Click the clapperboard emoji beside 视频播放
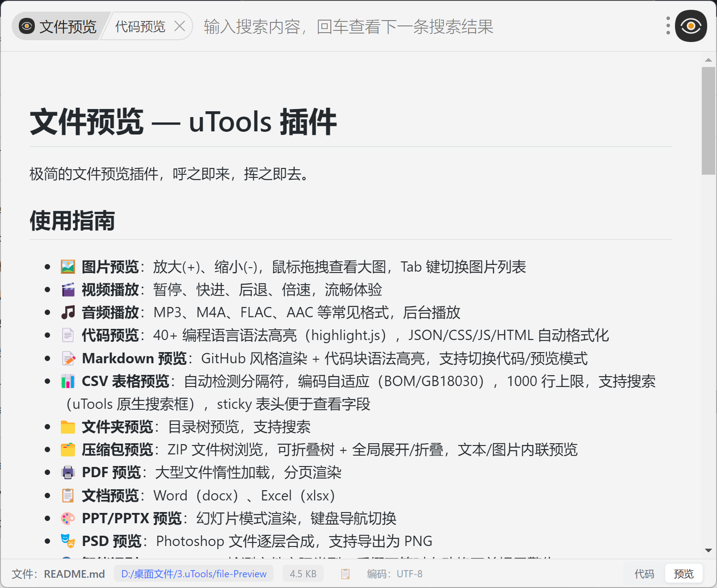This screenshot has width=717, height=588. 68,290
